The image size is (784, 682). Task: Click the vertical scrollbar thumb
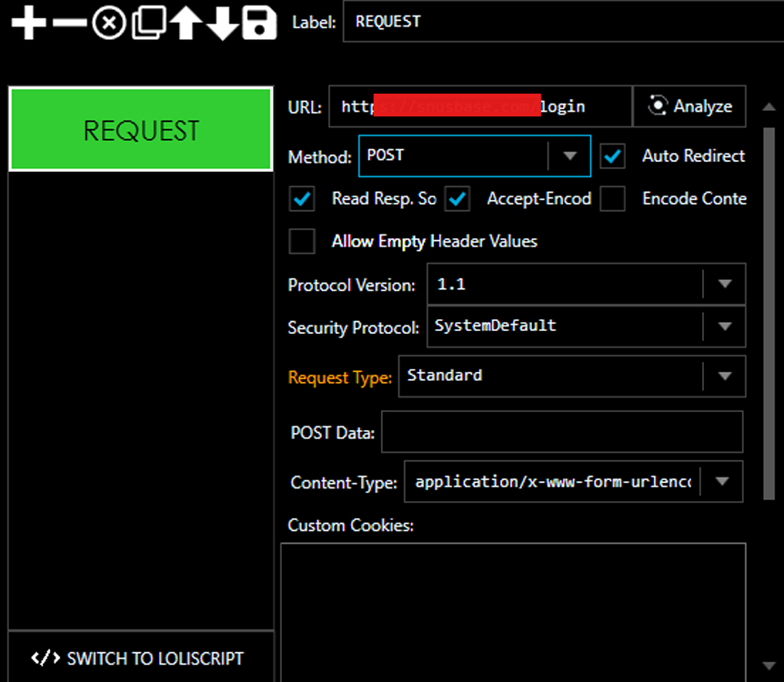click(x=769, y=314)
